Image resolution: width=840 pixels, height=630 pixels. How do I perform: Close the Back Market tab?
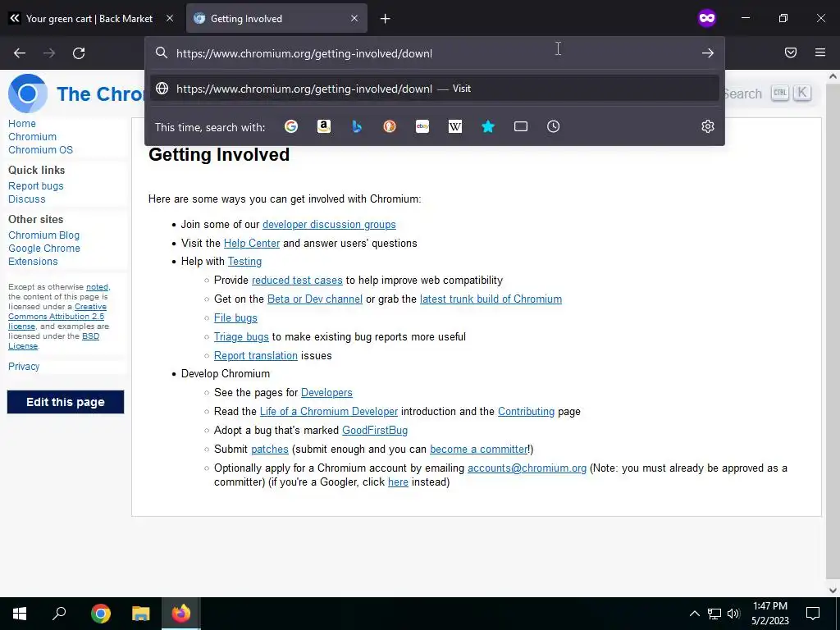170,18
